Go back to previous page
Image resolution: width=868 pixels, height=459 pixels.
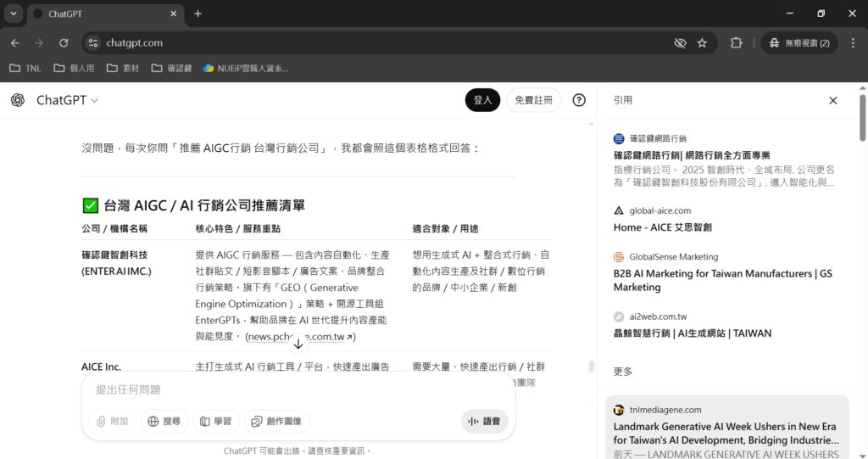point(15,42)
